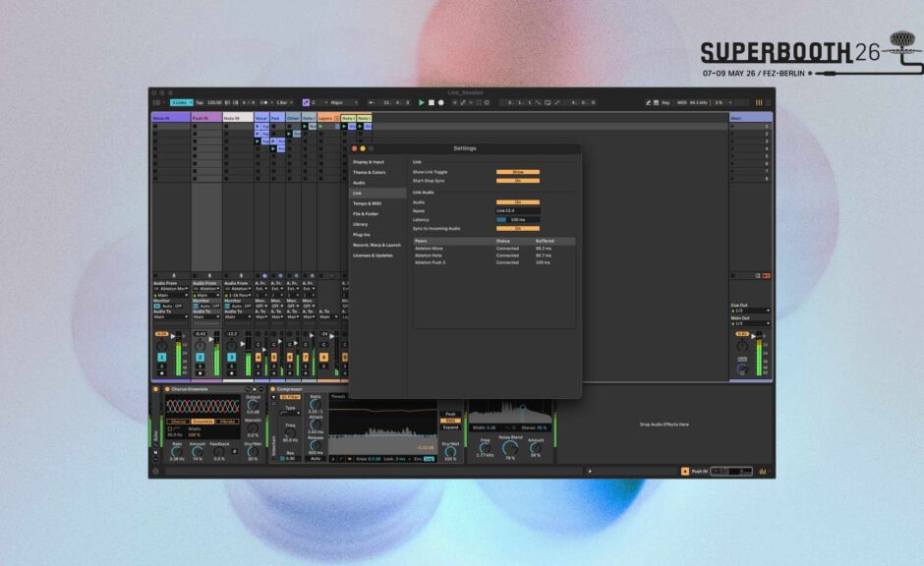Open the Main Out dropdown
924x566 pixels.
point(750,323)
